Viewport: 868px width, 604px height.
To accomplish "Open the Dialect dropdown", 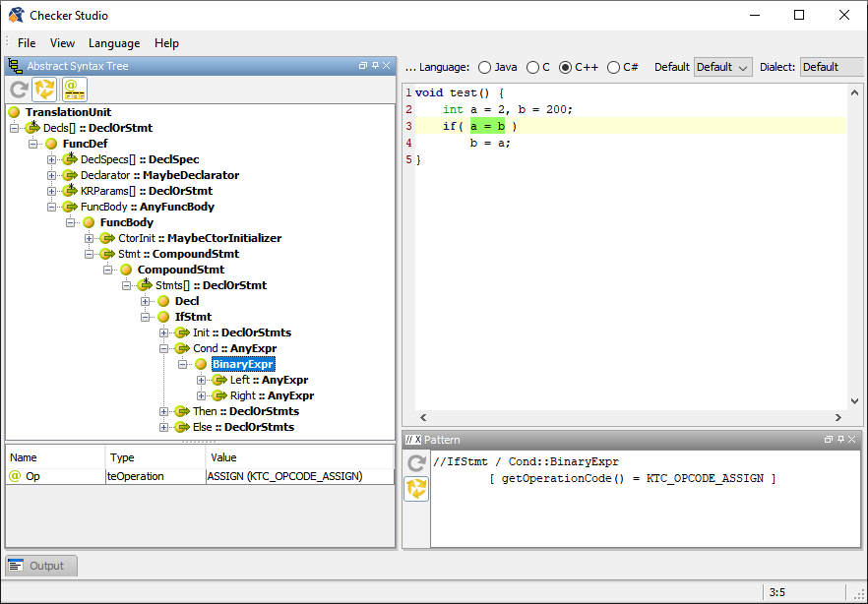I will (x=832, y=68).
